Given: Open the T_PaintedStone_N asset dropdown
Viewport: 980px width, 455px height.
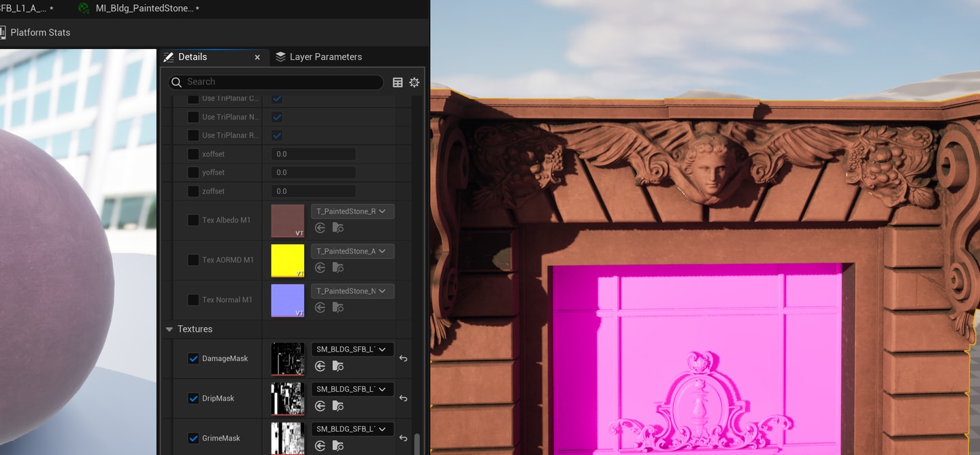Looking at the screenshot, I should point(353,291).
